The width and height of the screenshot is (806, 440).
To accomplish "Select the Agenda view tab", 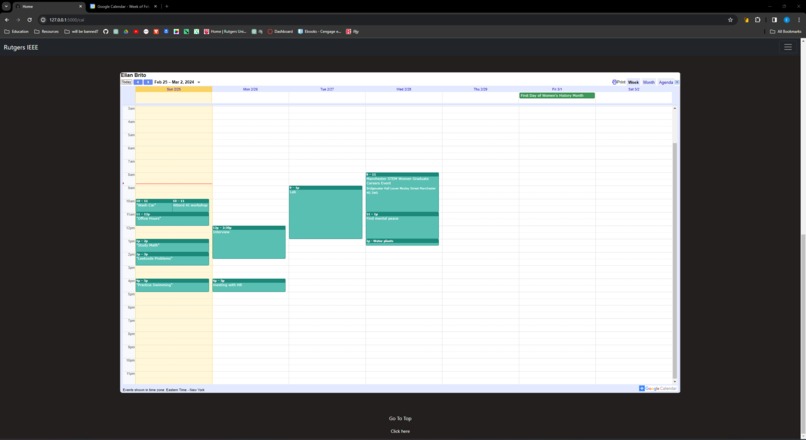I will (666, 82).
